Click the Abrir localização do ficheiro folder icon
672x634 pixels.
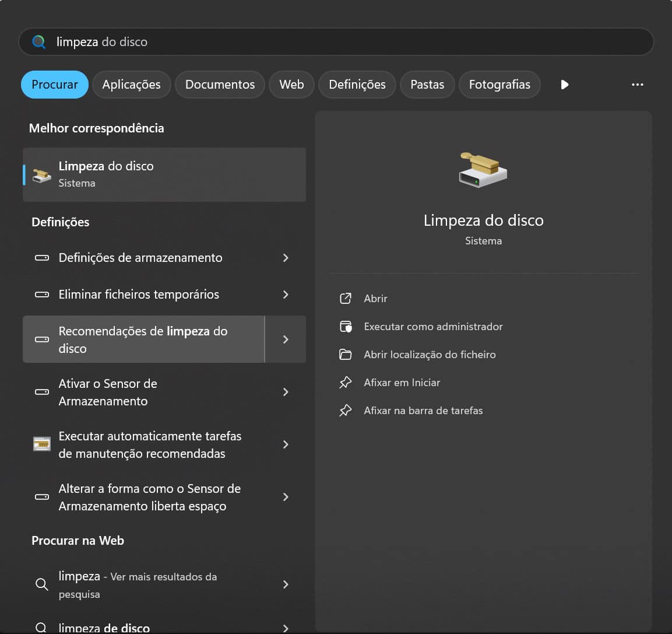(346, 354)
